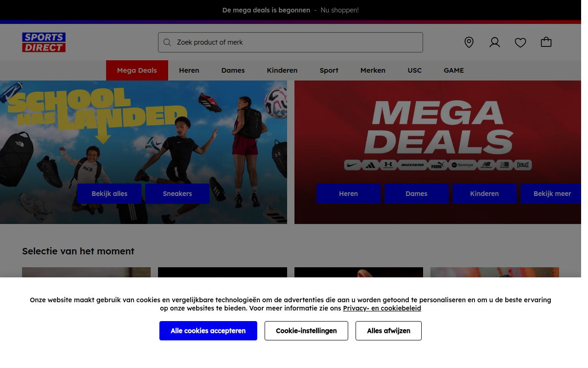Click the Kinderen button on Mega Deals banner
Screen dimensions: 588x368
[x=485, y=194]
